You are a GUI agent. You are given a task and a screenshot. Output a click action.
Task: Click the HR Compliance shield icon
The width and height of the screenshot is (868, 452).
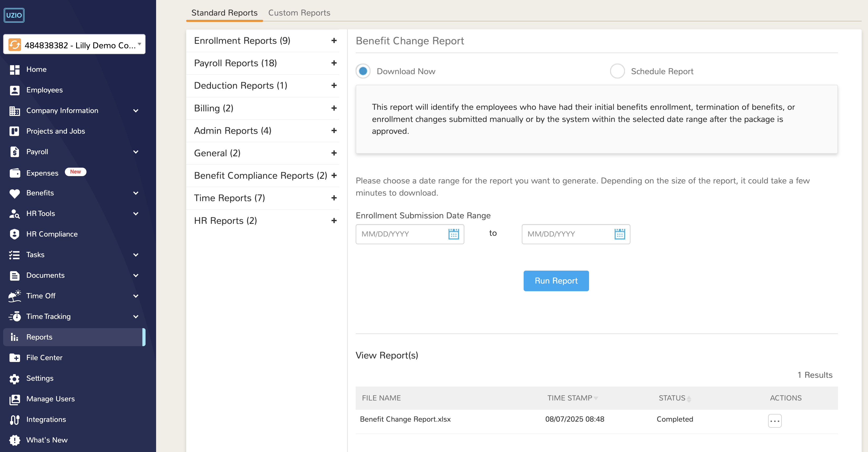15,234
